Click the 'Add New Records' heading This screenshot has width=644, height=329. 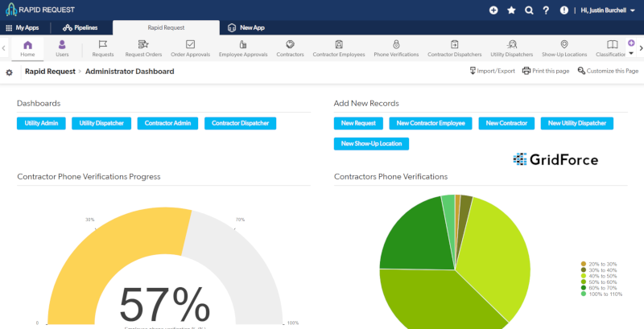(x=366, y=104)
